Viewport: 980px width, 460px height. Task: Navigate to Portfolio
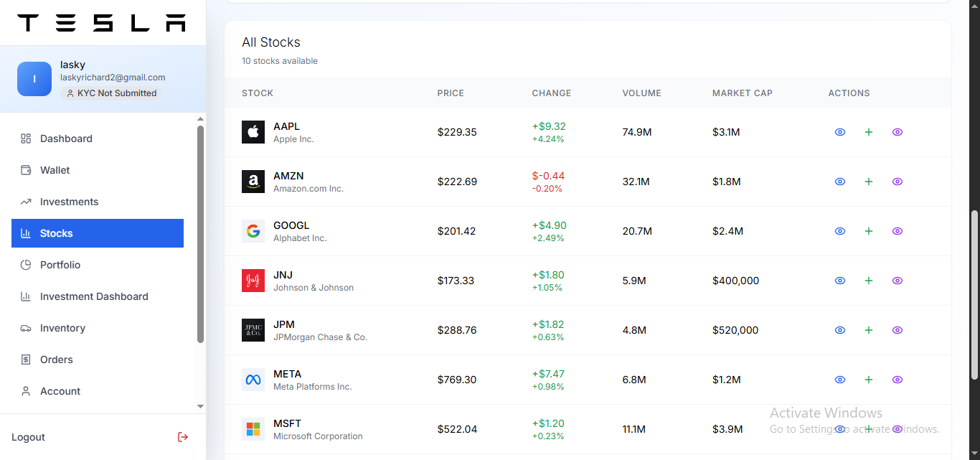(x=98, y=265)
